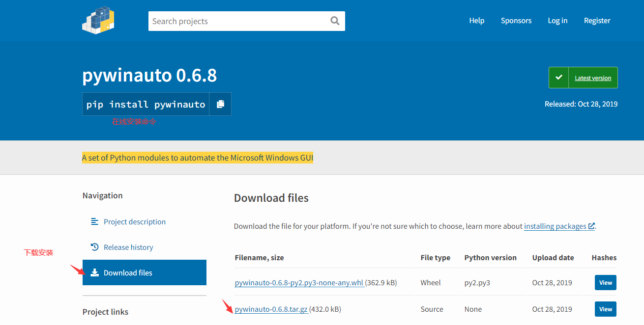Click the Download files arrow icon
This screenshot has width=644, height=325.
pos(95,272)
